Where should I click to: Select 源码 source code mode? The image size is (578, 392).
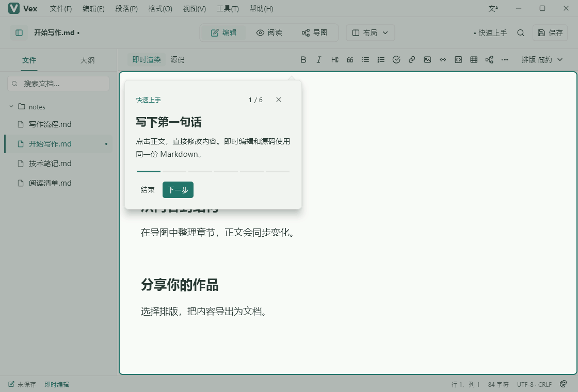(x=178, y=60)
